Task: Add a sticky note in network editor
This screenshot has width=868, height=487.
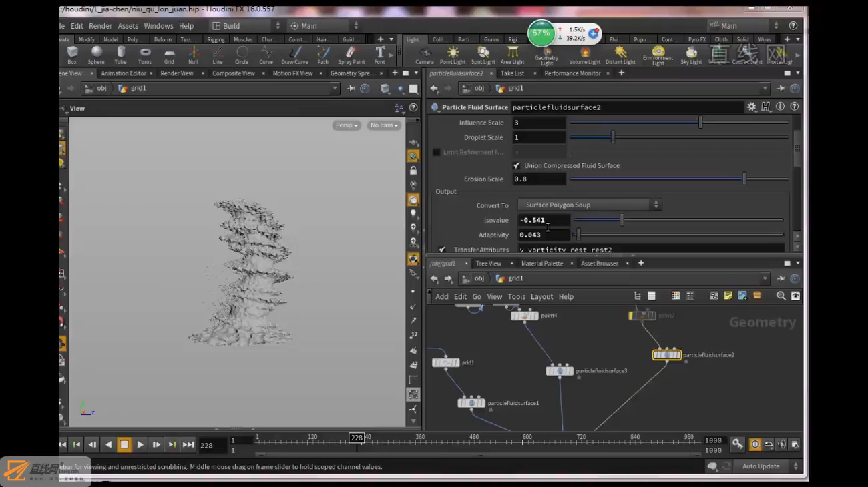Action: (x=728, y=296)
